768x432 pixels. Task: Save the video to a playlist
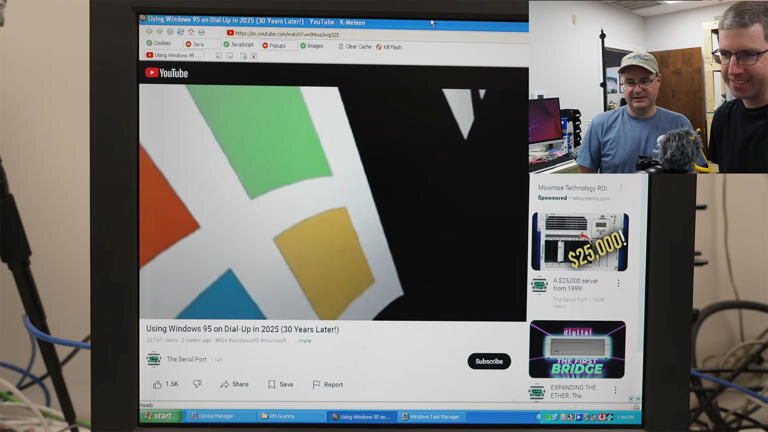coord(281,384)
